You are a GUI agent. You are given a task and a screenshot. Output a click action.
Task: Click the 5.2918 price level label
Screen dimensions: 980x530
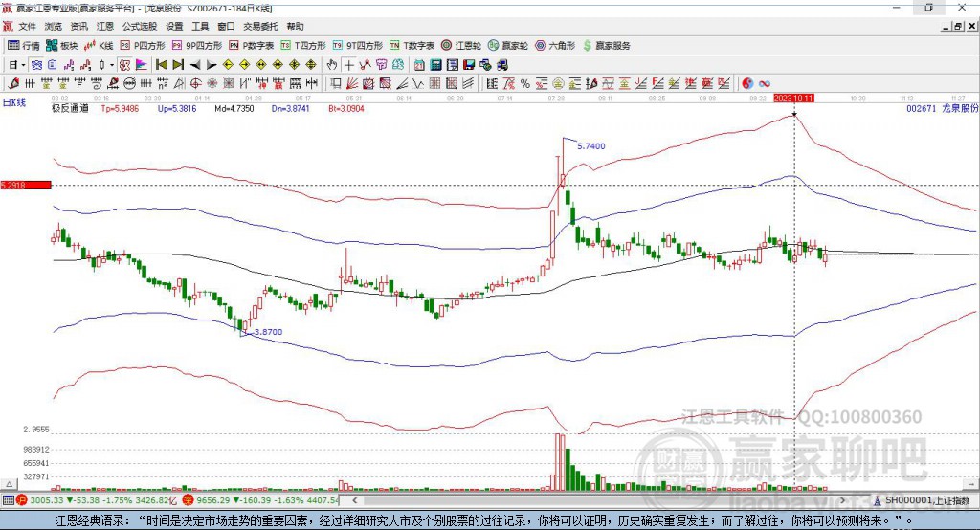click(26, 185)
